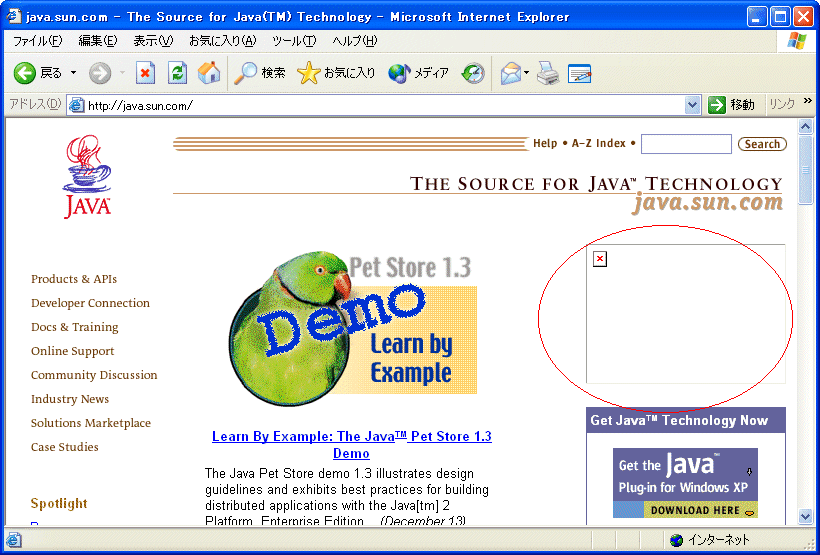Open Solutions Marketplace navigation link

(x=91, y=423)
